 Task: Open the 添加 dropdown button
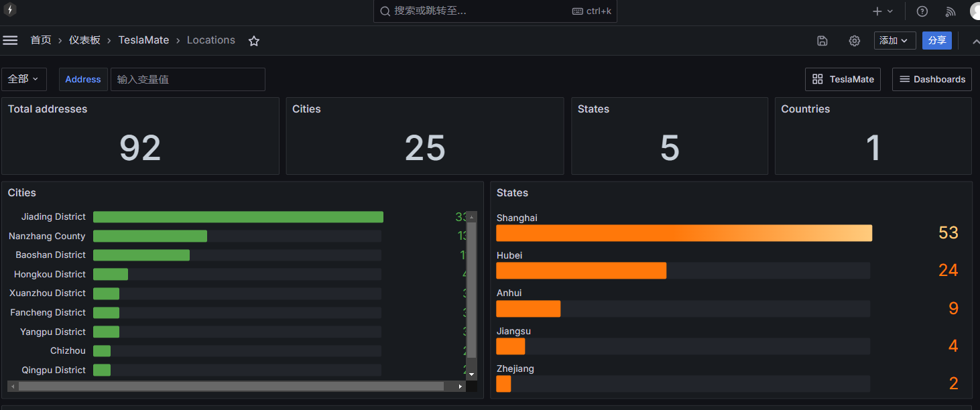(x=894, y=41)
